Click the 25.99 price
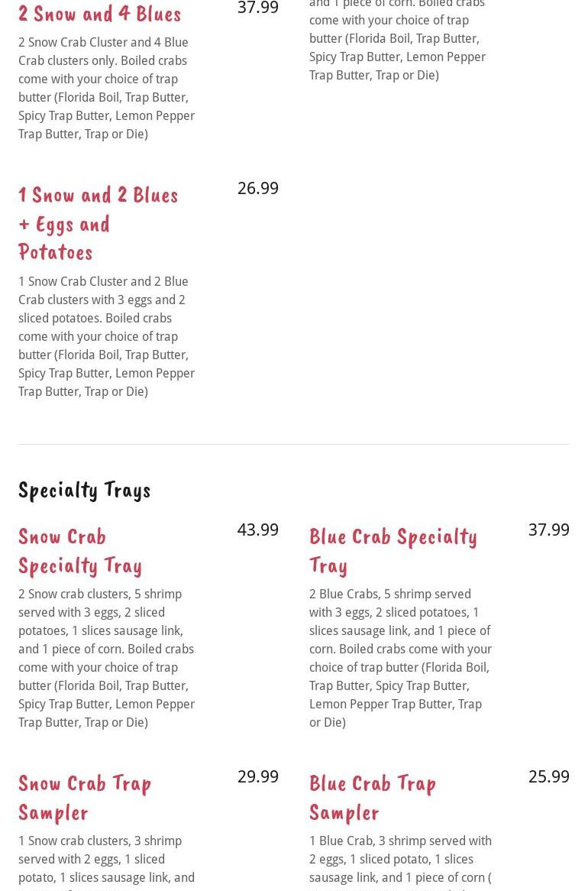The height and width of the screenshot is (891, 588). [549, 776]
